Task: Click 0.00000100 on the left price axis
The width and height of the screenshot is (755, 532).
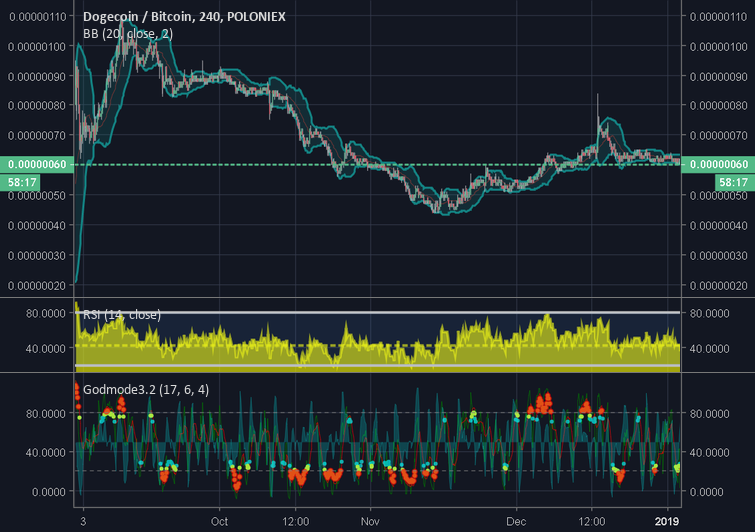Action: (x=38, y=47)
